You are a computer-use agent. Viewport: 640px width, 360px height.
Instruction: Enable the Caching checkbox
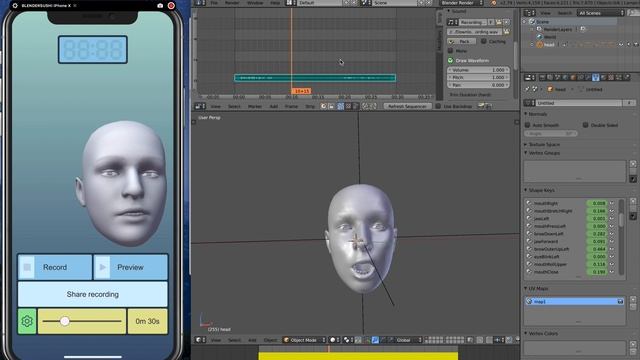(484, 41)
